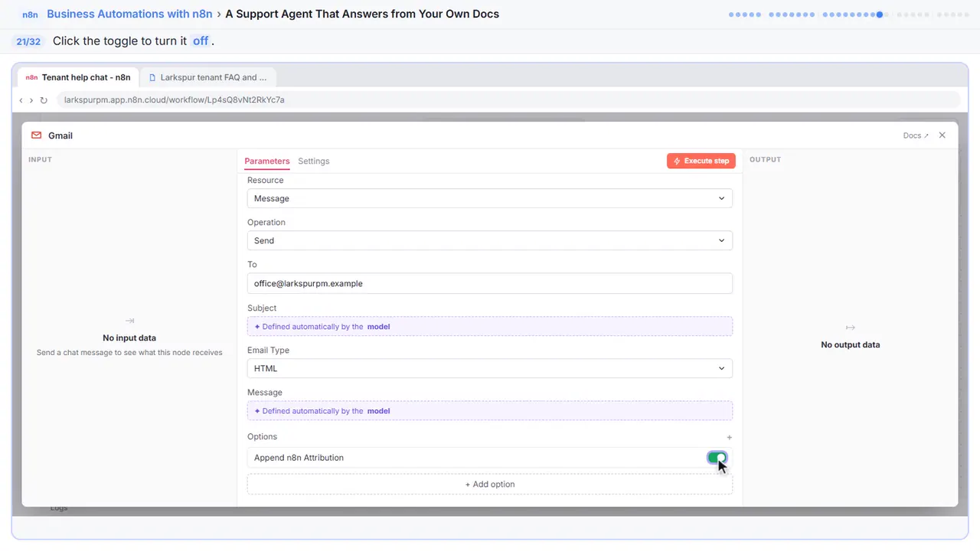
Task: Switch to the Settings tab
Action: point(314,161)
